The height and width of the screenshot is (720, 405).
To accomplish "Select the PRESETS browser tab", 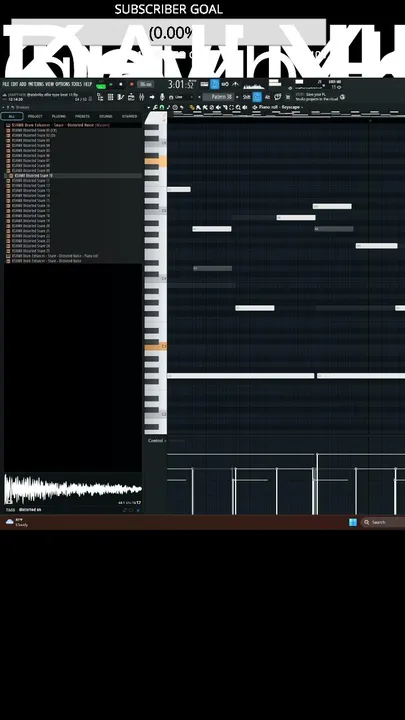I will coord(82,116).
